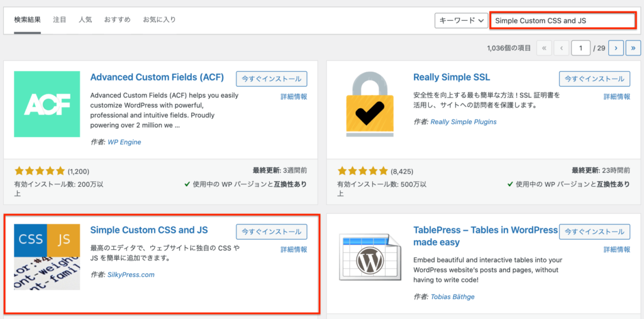Screen dimensions: 644x319
Task: Click the Advanced Custom Fields ACF plugin icon
Action: (47, 104)
